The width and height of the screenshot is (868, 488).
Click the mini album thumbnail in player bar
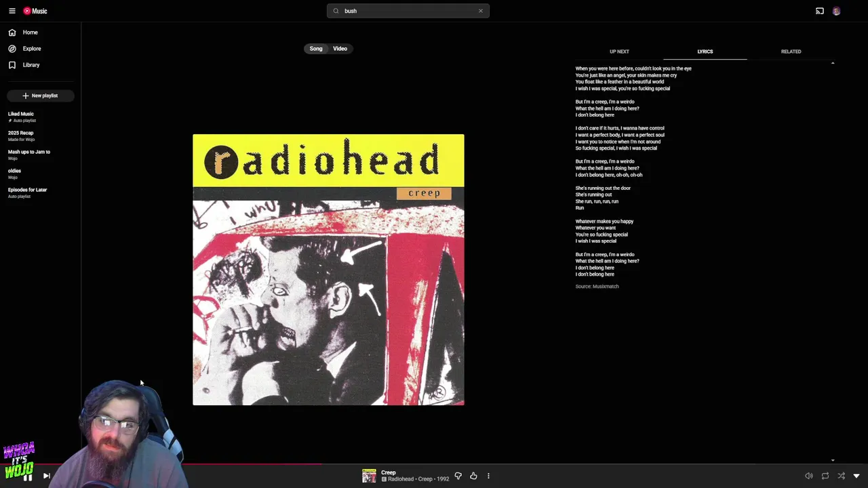click(x=369, y=476)
